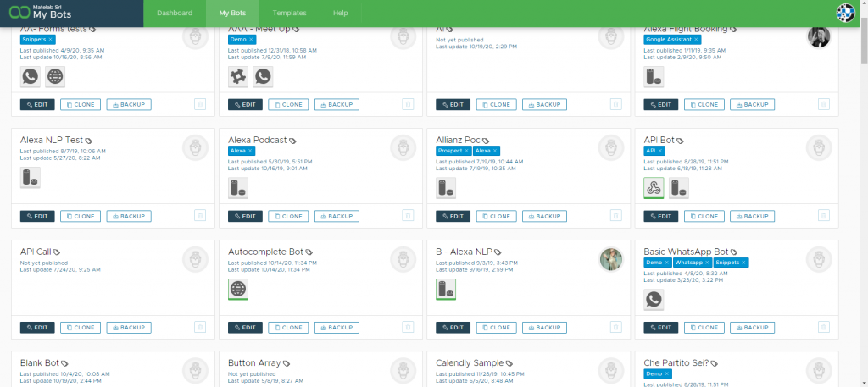The height and width of the screenshot is (387, 868).
Task: Click Alexa device icon on Alexa NLP Test card
Action: tap(31, 178)
